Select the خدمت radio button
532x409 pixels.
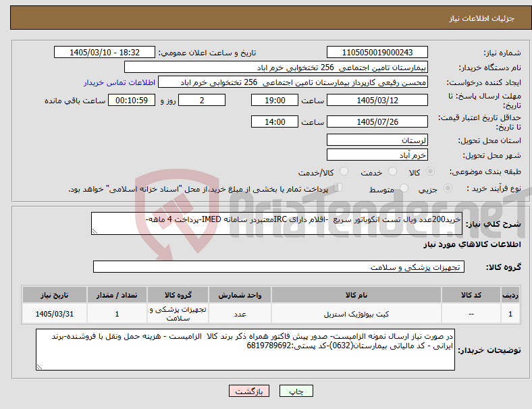point(392,171)
